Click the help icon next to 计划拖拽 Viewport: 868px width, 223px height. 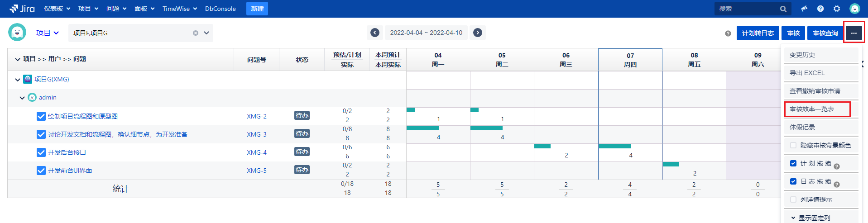pyautogui.click(x=837, y=166)
